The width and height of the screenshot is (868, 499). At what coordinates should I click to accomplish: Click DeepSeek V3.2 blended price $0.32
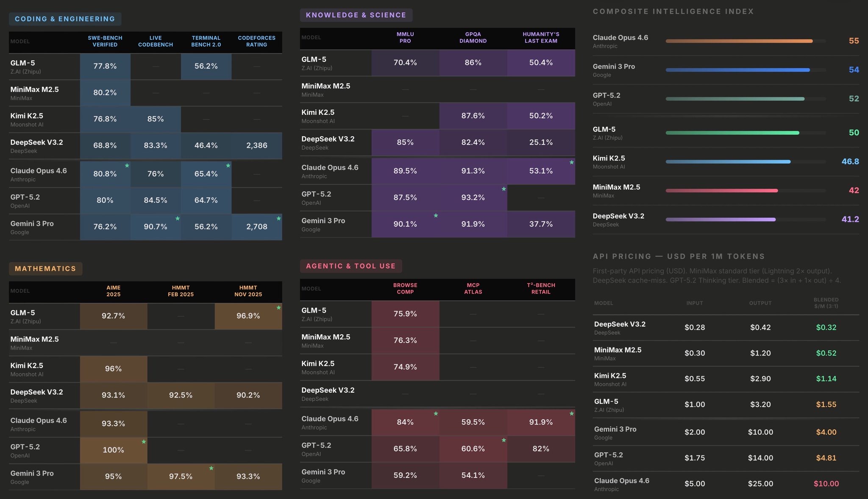(x=826, y=327)
